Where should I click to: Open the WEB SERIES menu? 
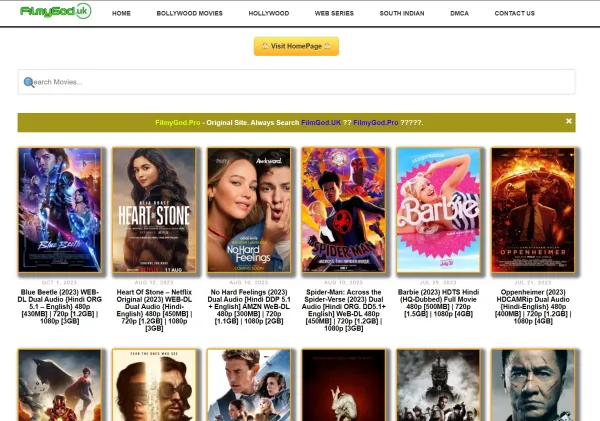[334, 13]
